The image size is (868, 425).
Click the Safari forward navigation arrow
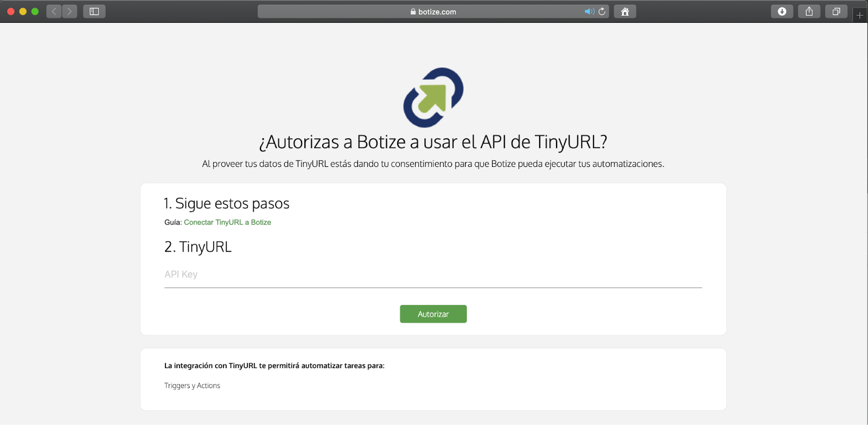[x=69, y=11]
